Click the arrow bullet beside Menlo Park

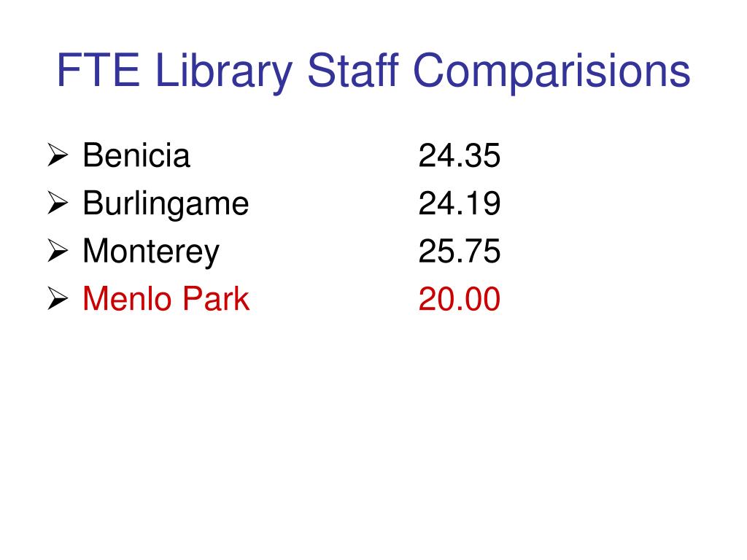coord(58,298)
